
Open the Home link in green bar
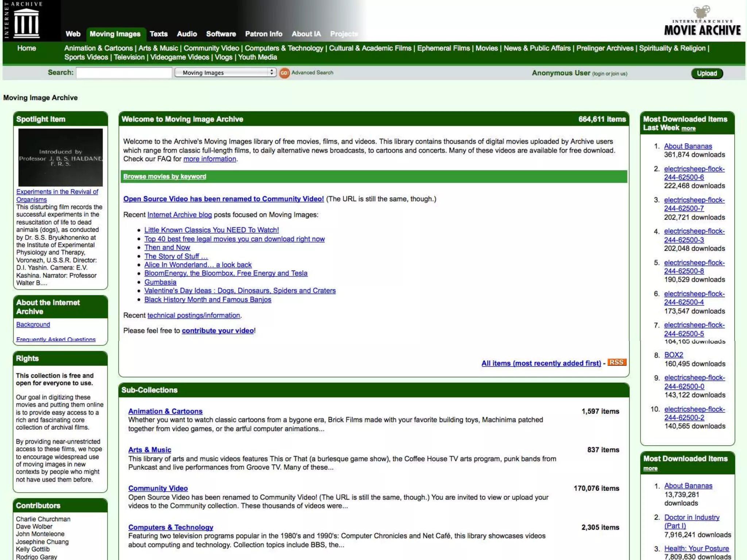[x=27, y=48]
